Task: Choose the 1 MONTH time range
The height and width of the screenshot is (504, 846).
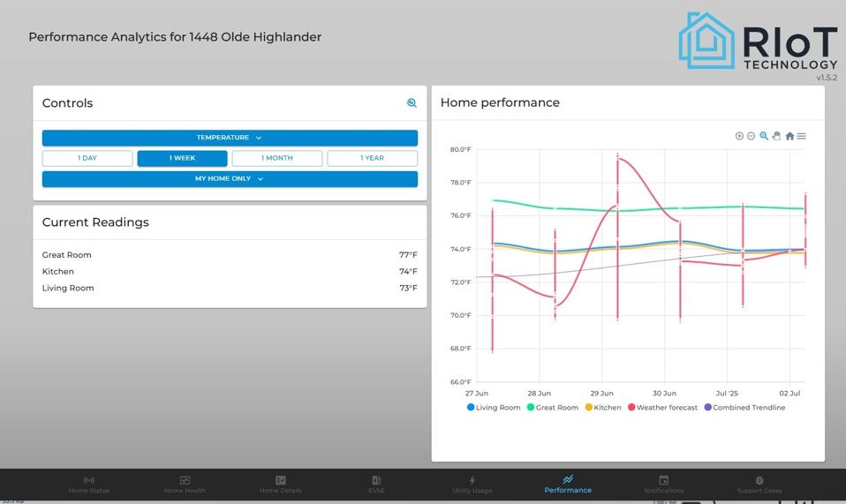Action: 276,158
